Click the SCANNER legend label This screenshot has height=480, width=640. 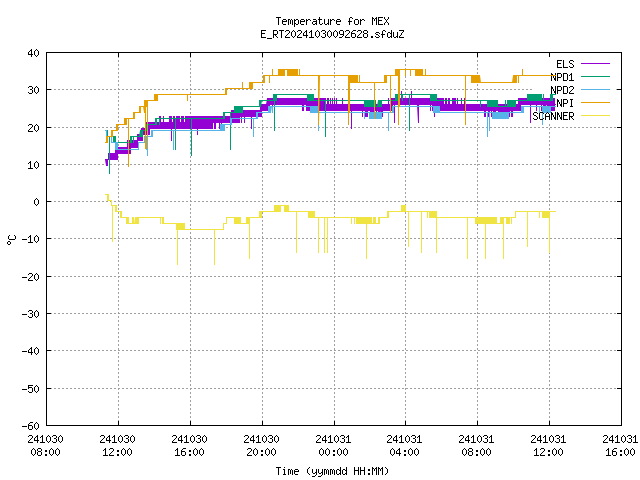pyautogui.click(x=553, y=116)
